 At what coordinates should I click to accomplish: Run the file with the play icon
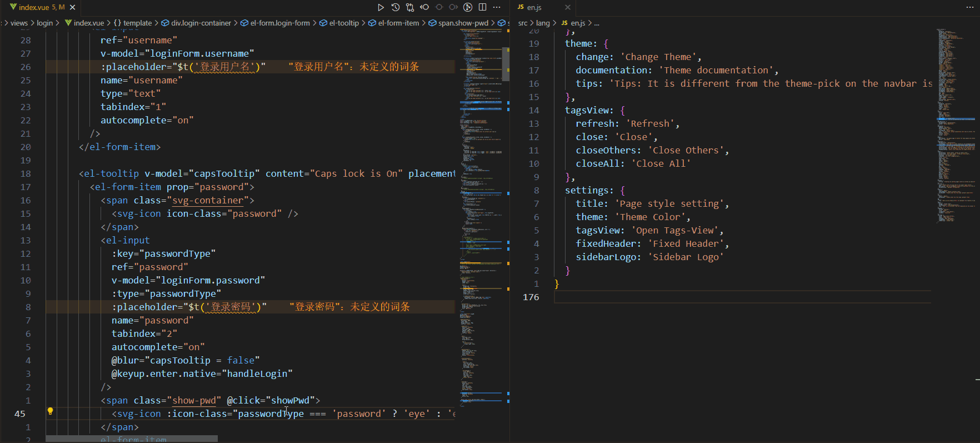tap(381, 7)
